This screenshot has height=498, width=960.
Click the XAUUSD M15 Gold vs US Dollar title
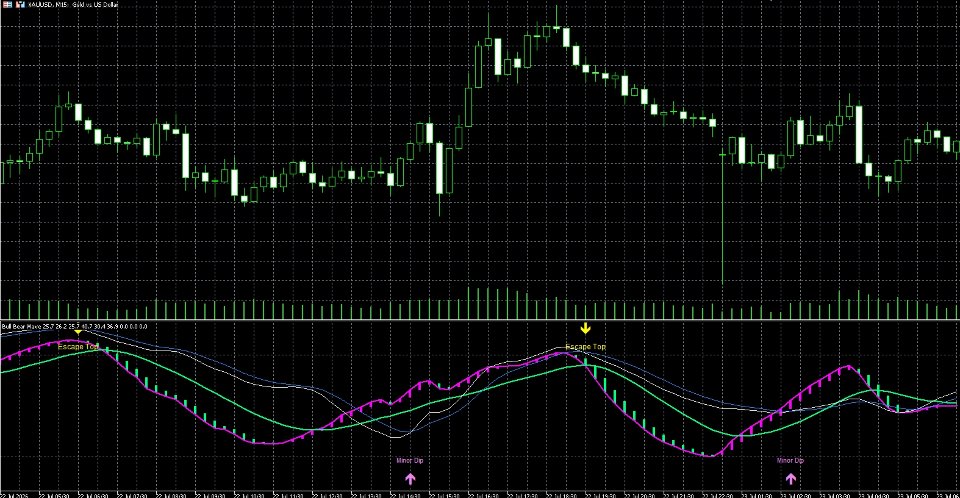[73, 4]
